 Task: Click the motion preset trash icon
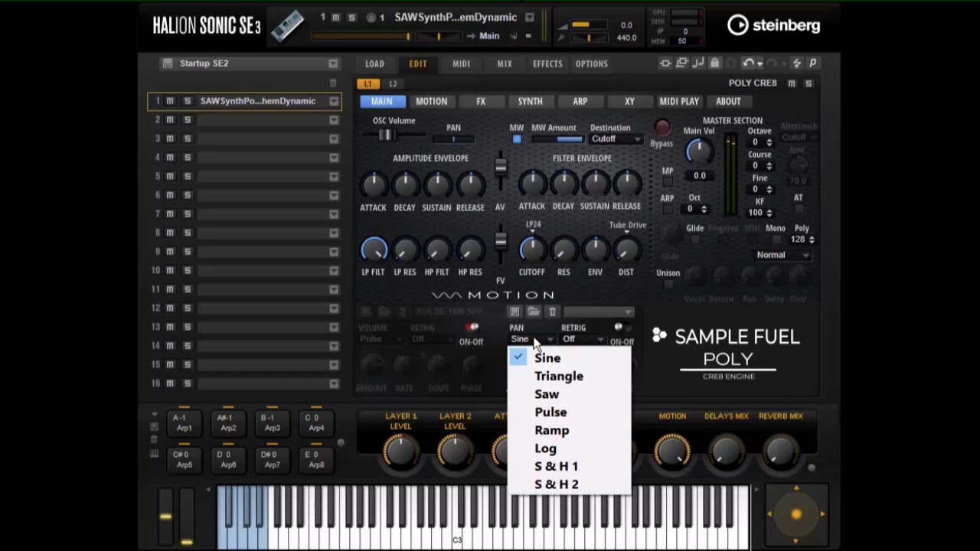click(x=552, y=311)
